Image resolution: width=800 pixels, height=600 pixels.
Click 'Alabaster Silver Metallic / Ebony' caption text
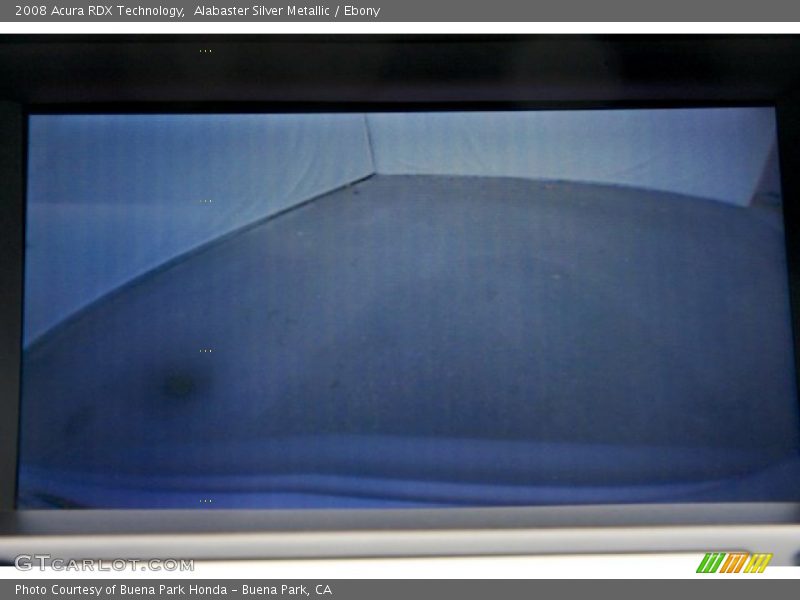(x=287, y=11)
